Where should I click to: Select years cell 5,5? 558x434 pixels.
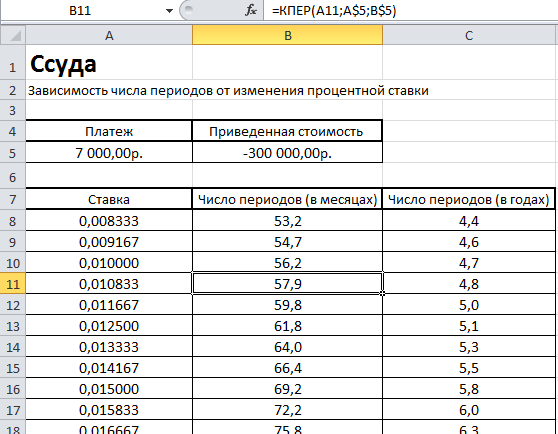point(469,368)
